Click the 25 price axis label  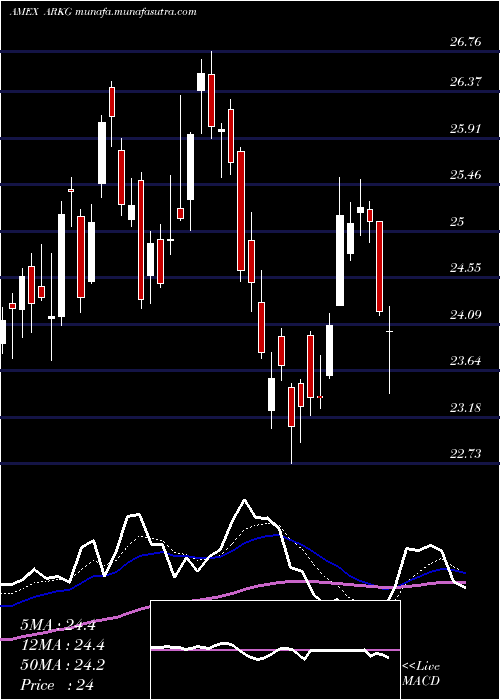(458, 222)
